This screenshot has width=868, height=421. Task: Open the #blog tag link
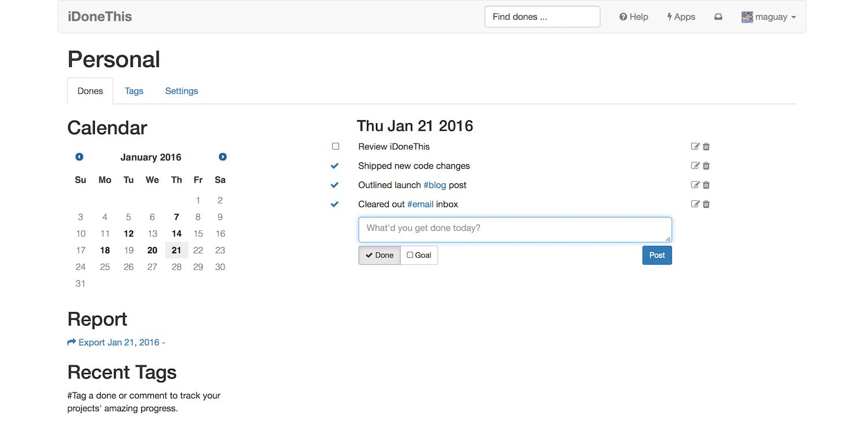435,185
